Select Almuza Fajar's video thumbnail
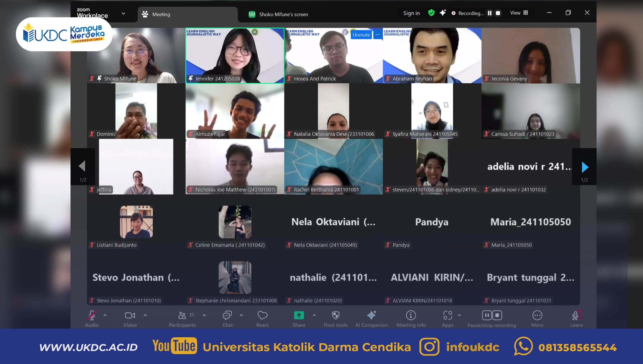Image resolution: width=643 pixels, height=364 pixels. tap(235, 111)
